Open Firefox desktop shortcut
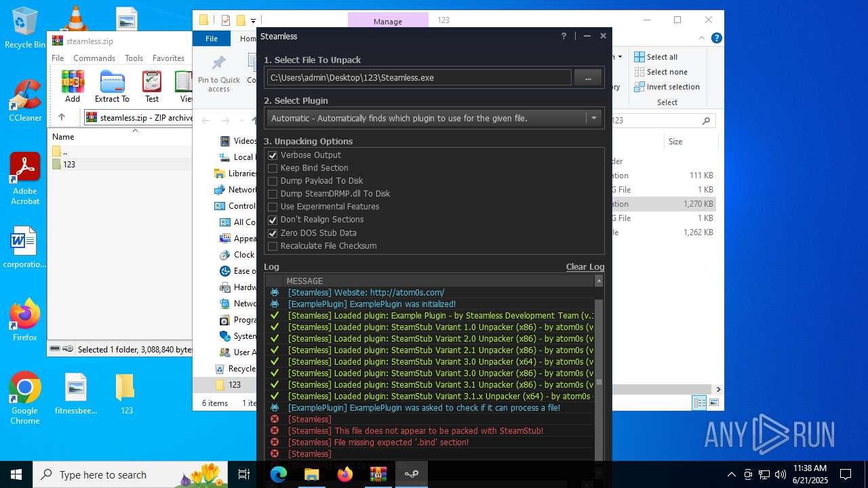This screenshot has height=488, width=868. point(25,320)
